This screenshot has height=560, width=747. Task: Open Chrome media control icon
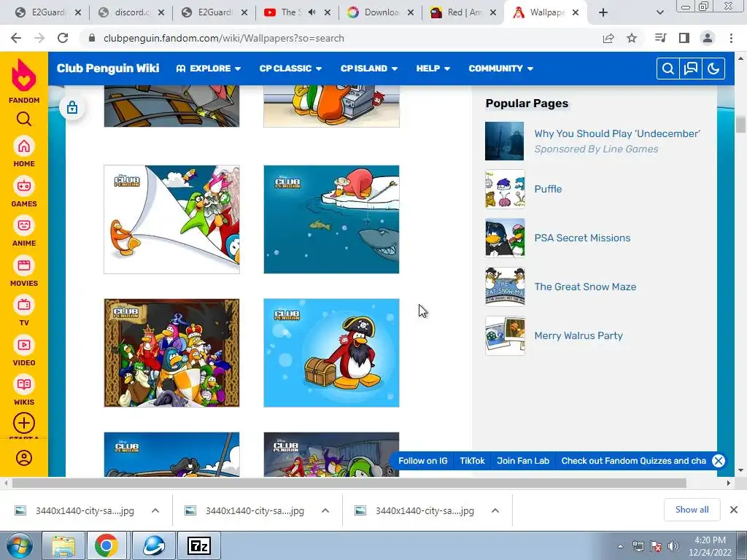661,38
